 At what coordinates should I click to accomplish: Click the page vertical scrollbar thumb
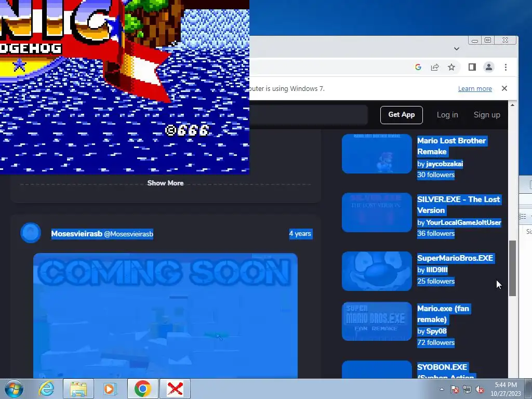tap(512, 268)
